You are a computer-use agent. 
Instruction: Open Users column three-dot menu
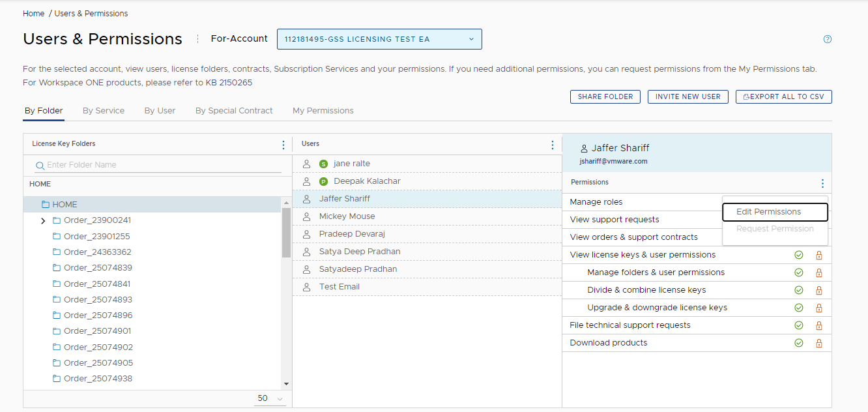[x=553, y=145]
